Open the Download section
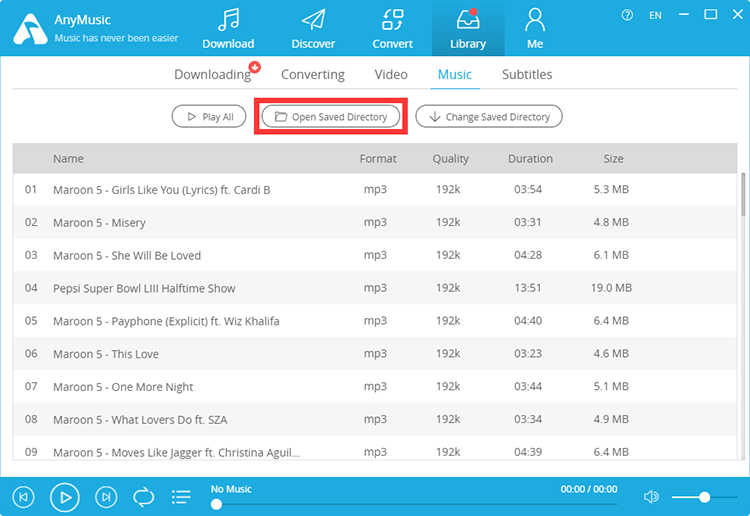Image resolution: width=750 pixels, height=516 pixels. click(228, 29)
